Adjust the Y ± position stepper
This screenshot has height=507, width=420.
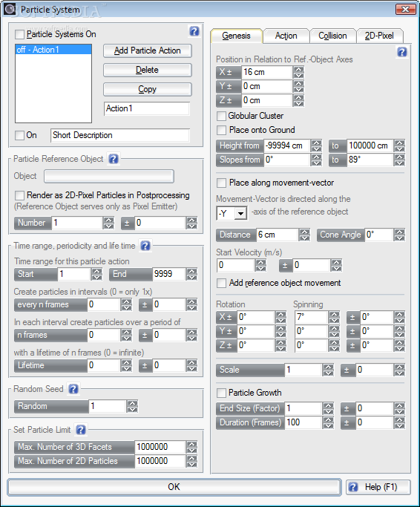point(299,86)
